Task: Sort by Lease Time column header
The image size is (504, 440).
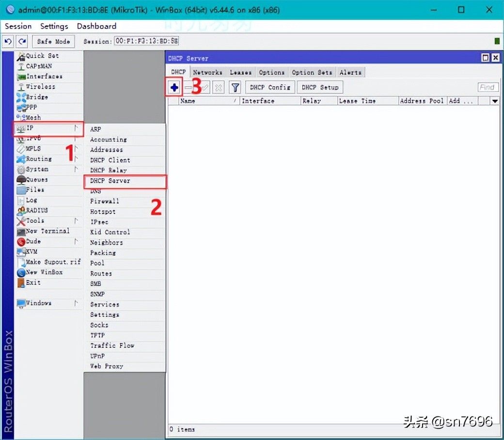Action: click(x=368, y=101)
